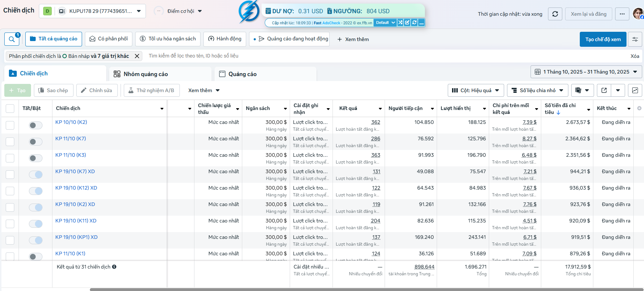The width and height of the screenshot is (644, 291).
Task: Click the green 'Tạo' create button
Action: 17,90
